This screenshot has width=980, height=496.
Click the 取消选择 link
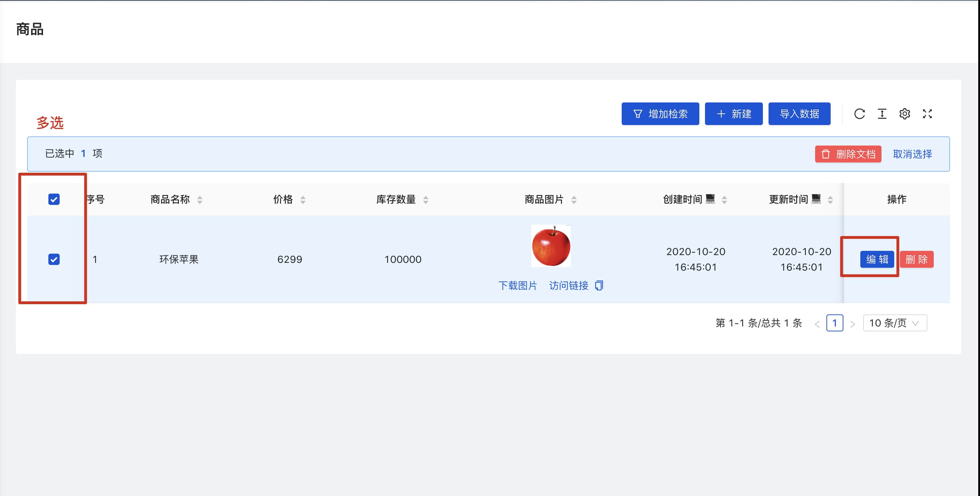912,154
